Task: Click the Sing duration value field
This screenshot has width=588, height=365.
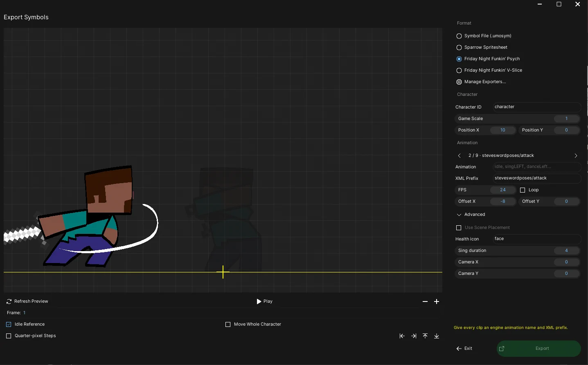Action: click(567, 251)
